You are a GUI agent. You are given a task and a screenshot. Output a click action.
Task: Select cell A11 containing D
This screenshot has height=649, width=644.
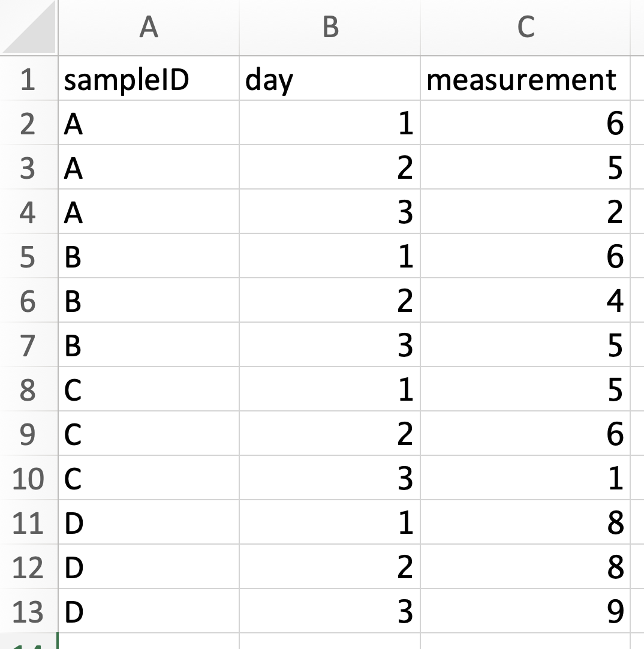click(x=148, y=523)
